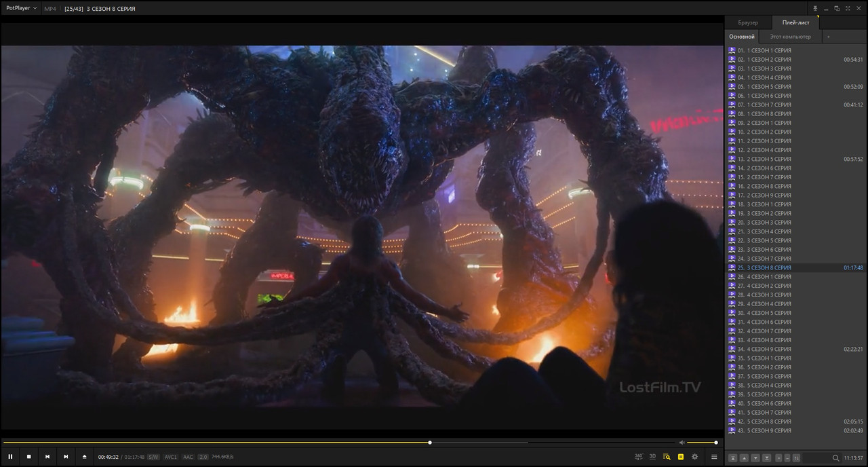
Task: Open the chapter/bookmark search icon
Action: point(667,457)
